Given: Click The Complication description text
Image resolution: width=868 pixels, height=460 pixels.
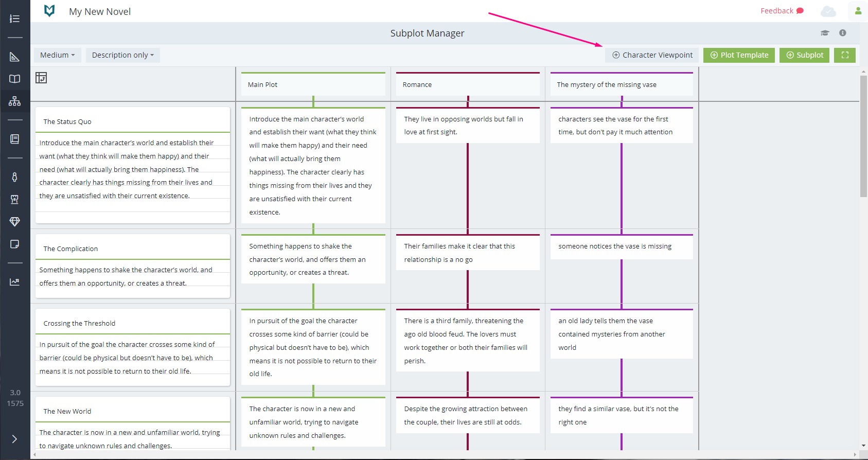Looking at the screenshot, I should pos(126,276).
